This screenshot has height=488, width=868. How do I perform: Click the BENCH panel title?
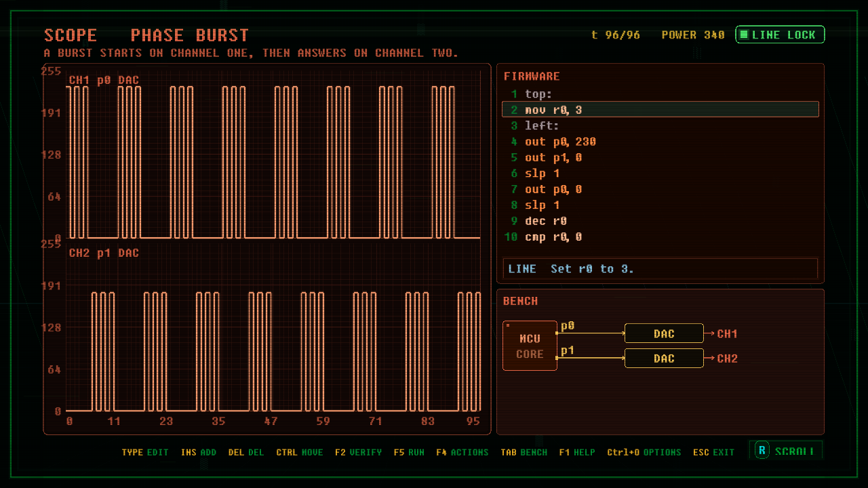(x=521, y=301)
